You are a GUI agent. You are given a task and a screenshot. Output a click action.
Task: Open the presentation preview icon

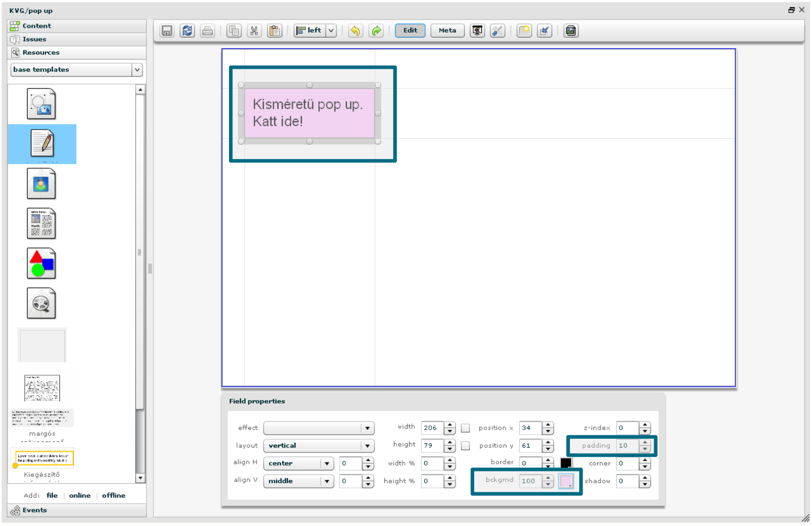click(477, 31)
